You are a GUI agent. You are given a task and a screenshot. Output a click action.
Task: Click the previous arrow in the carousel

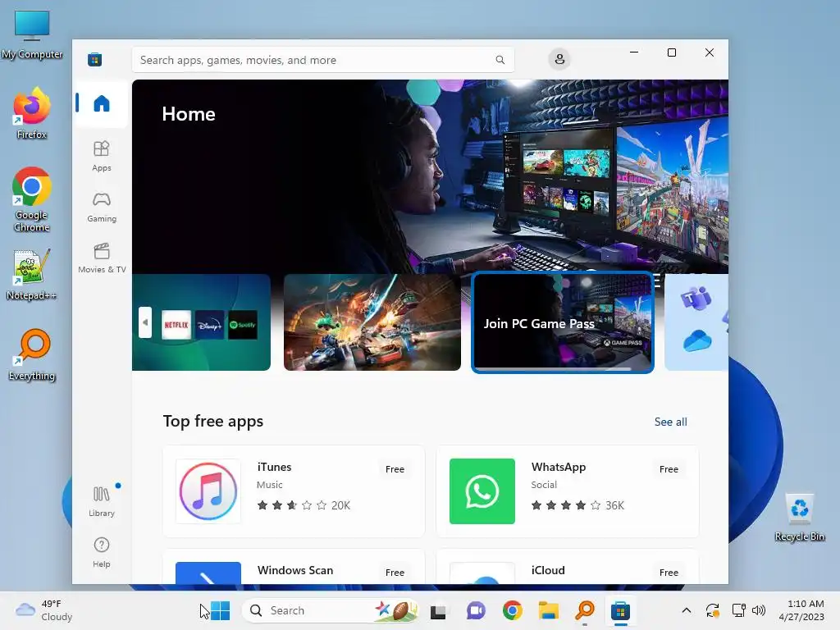coord(144,322)
